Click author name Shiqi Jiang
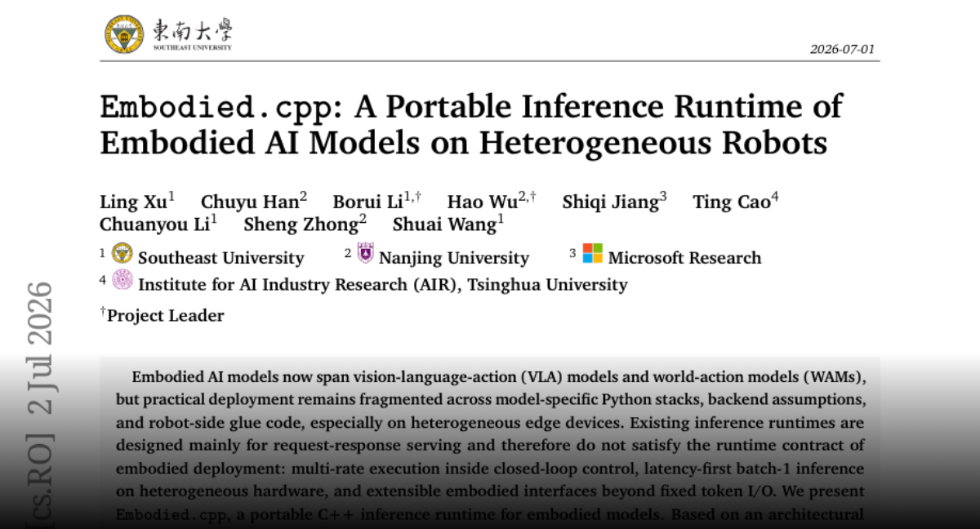The image size is (980, 529). click(x=610, y=202)
